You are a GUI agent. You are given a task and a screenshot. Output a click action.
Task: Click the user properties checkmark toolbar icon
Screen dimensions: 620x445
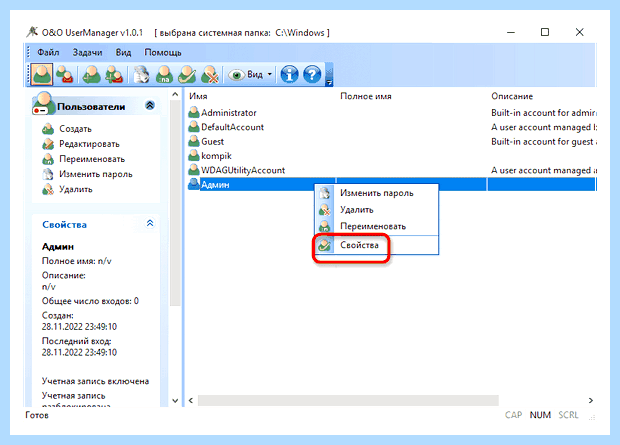coord(187,74)
